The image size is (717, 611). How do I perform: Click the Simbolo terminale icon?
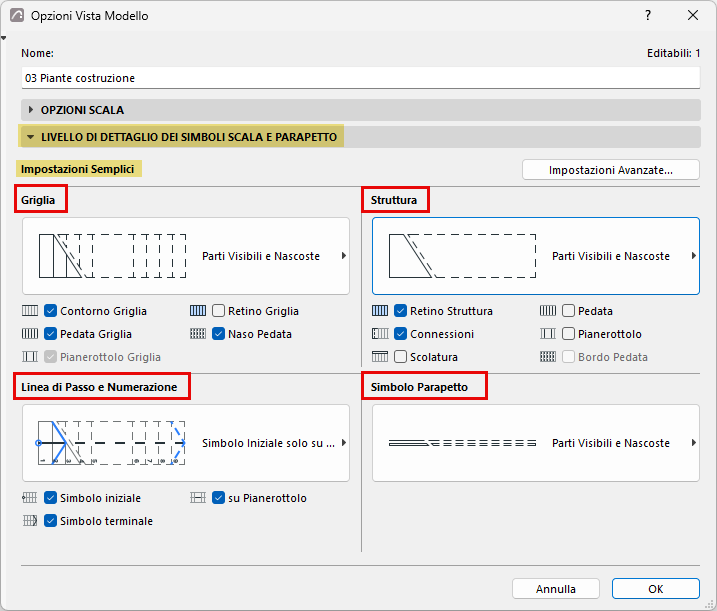coord(30,520)
